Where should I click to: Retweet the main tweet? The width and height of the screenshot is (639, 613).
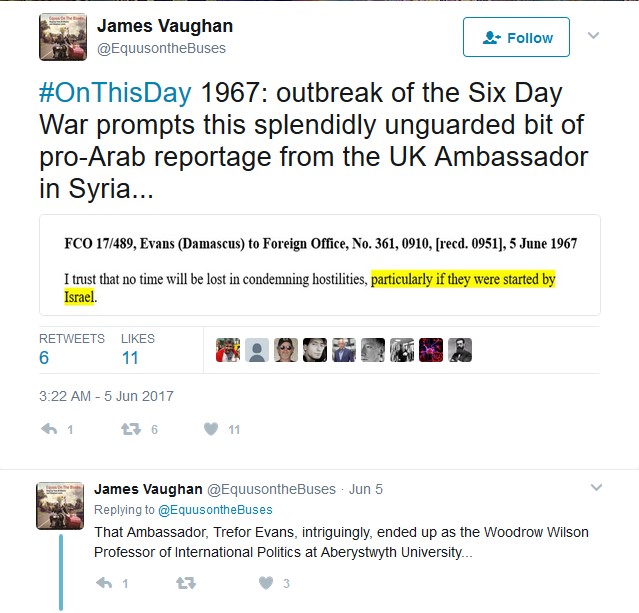[131, 429]
